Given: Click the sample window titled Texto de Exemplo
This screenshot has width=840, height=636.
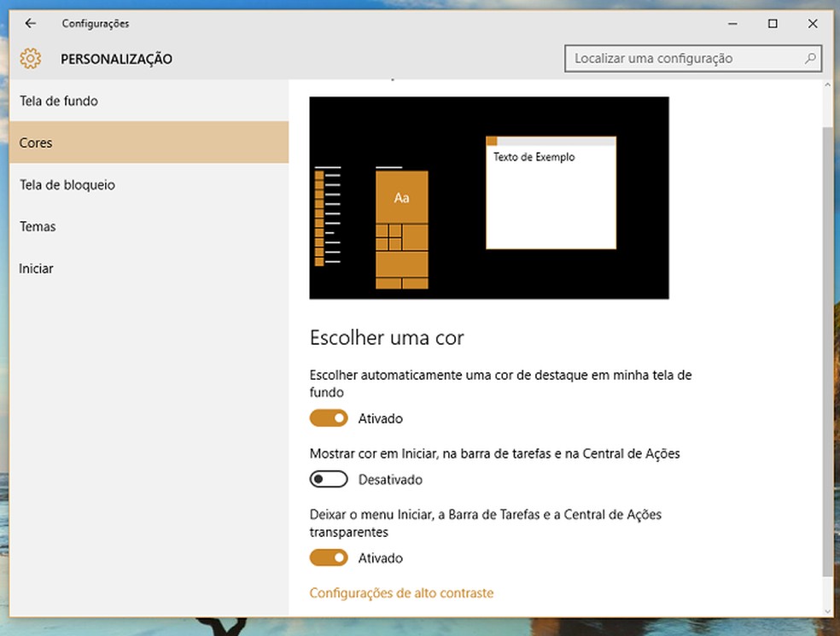Looking at the screenshot, I should [551, 192].
